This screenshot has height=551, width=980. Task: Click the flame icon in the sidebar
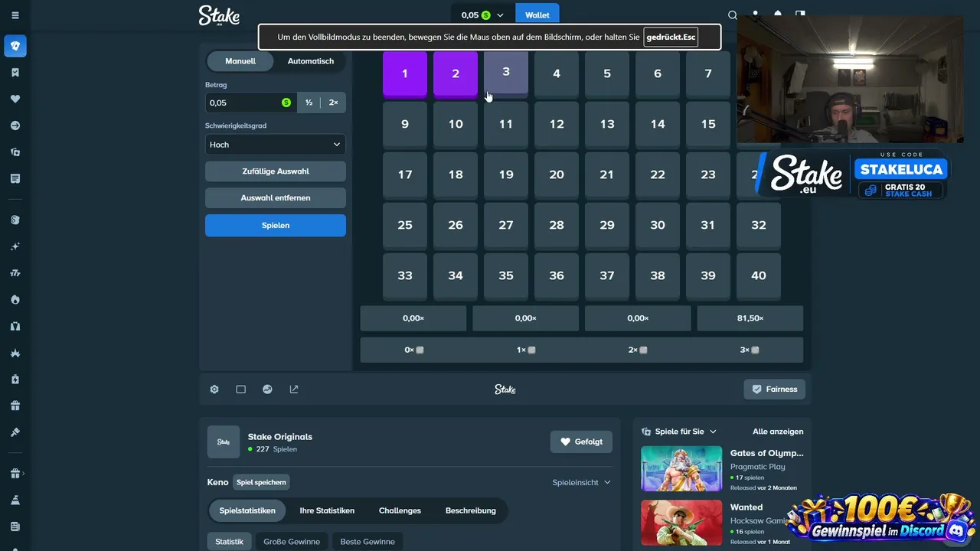pyautogui.click(x=15, y=299)
